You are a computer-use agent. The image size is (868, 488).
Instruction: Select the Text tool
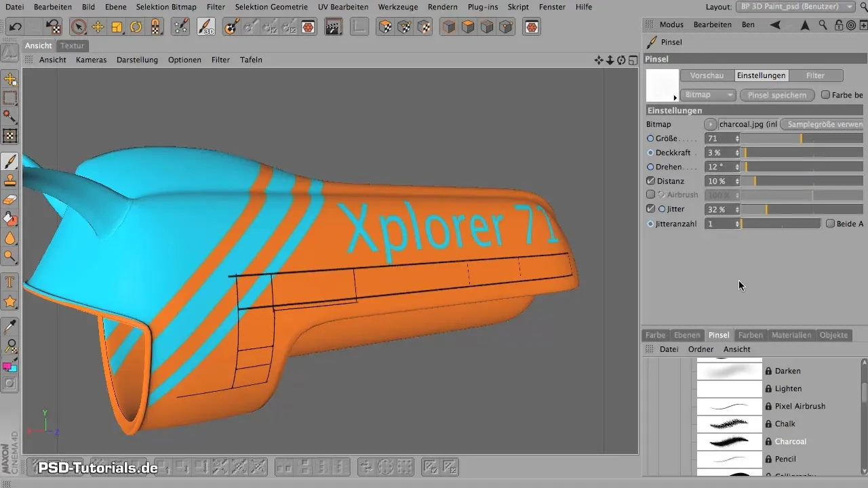(10, 282)
